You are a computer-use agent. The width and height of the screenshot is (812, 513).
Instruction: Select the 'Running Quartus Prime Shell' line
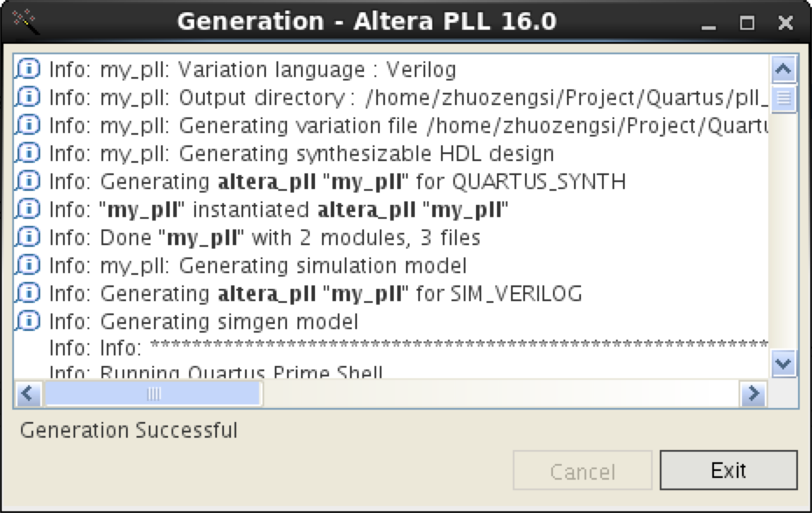click(x=216, y=371)
